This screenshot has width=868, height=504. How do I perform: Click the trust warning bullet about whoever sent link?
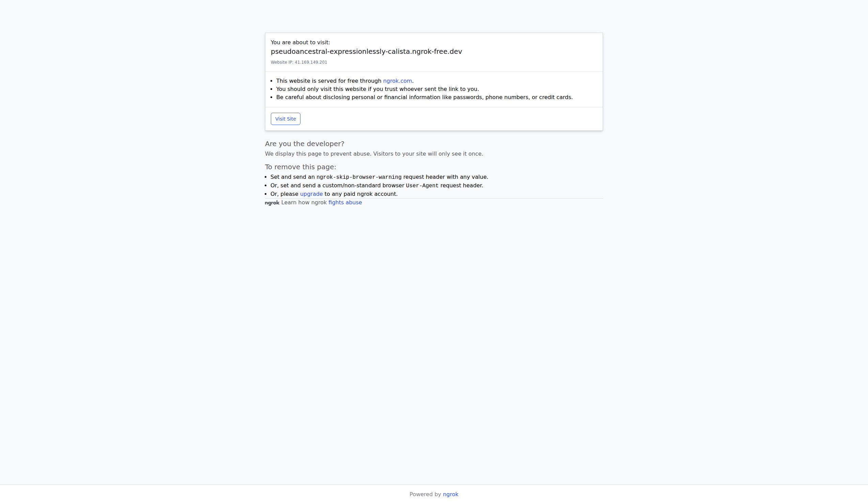click(377, 89)
